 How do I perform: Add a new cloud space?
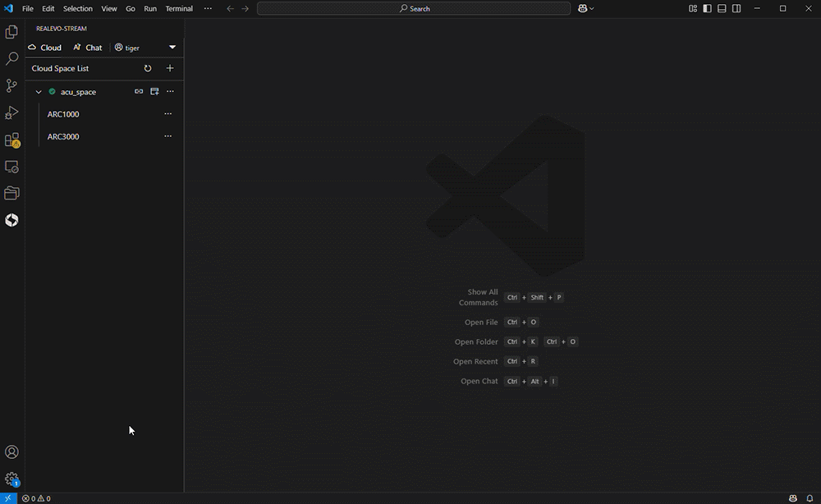click(170, 69)
